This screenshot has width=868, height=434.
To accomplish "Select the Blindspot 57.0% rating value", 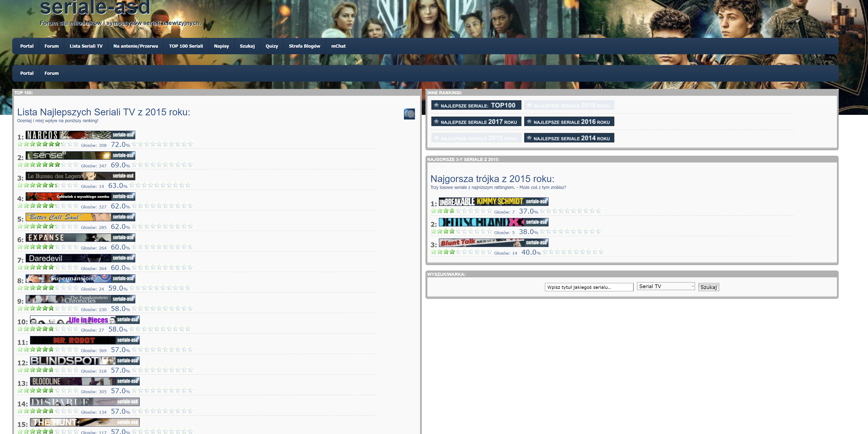I will click(x=120, y=370).
